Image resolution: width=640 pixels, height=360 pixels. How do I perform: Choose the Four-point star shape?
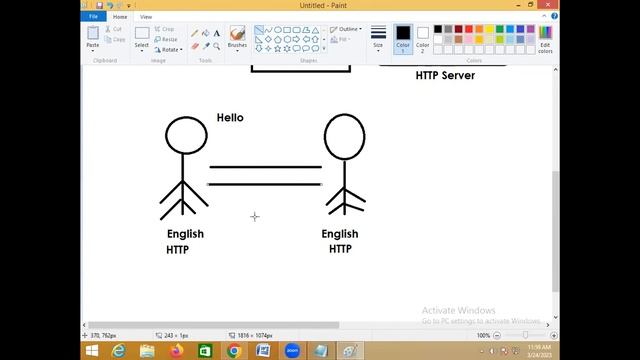pos(268,49)
